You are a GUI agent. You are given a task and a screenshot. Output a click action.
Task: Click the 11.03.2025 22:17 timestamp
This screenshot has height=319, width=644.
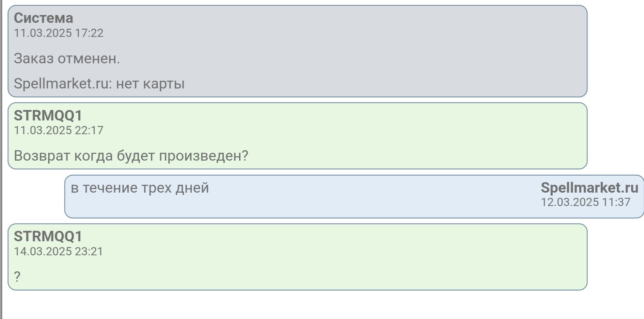point(58,130)
